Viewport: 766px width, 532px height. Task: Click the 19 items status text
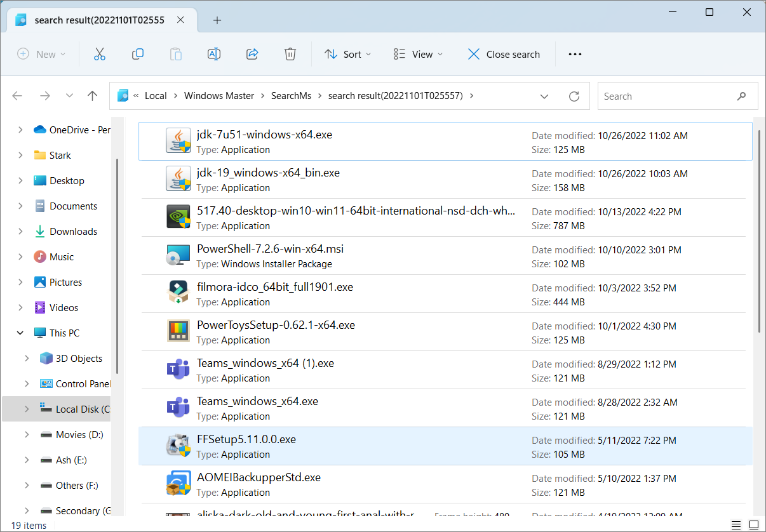click(x=29, y=525)
